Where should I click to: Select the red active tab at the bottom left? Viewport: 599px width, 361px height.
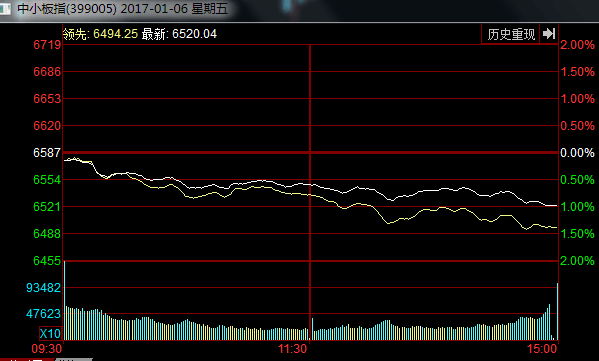pyautogui.click(x=27, y=359)
